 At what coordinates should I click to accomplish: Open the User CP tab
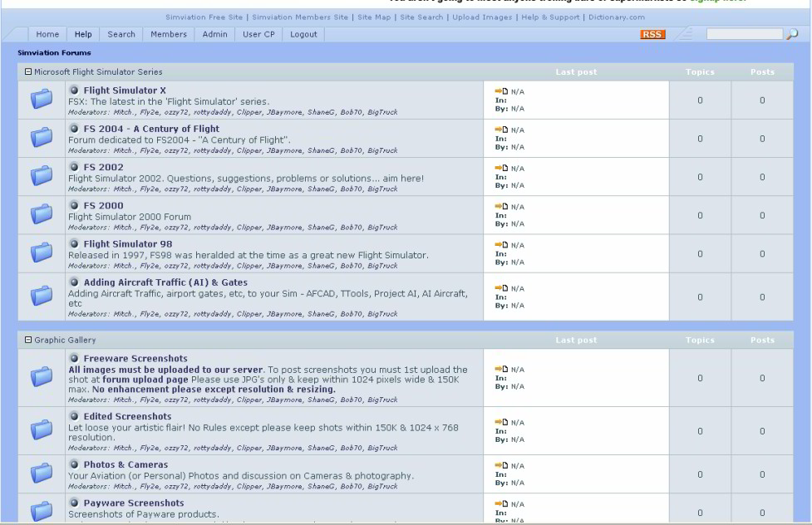coord(258,34)
